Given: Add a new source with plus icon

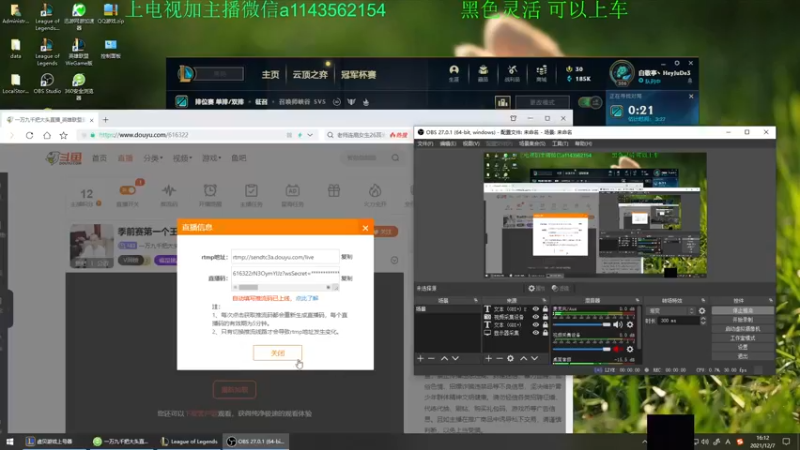Looking at the screenshot, I should [488, 359].
